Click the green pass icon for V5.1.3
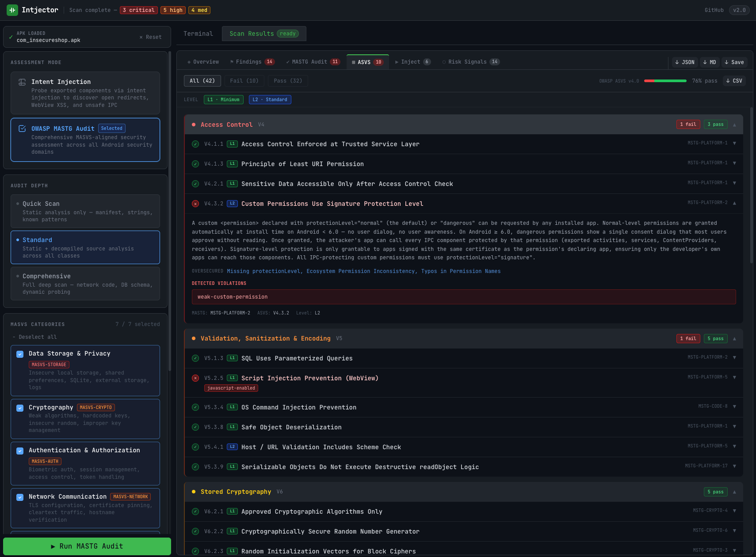The image size is (756, 557). [195, 358]
